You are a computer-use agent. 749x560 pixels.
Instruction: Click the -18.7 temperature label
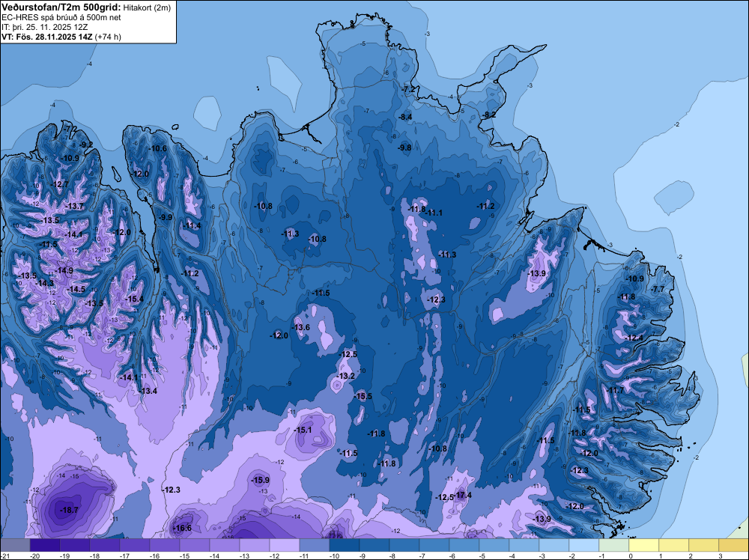pos(69,510)
